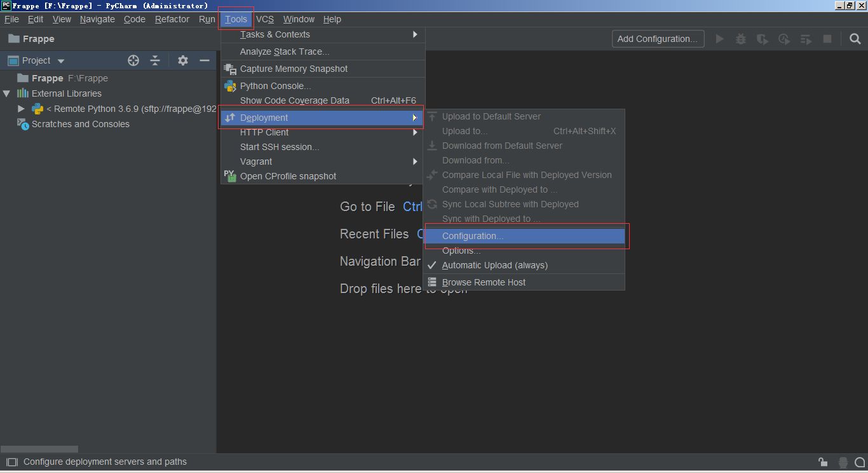Expand the Remote Python 3.6.9 node

click(x=21, y=109)
